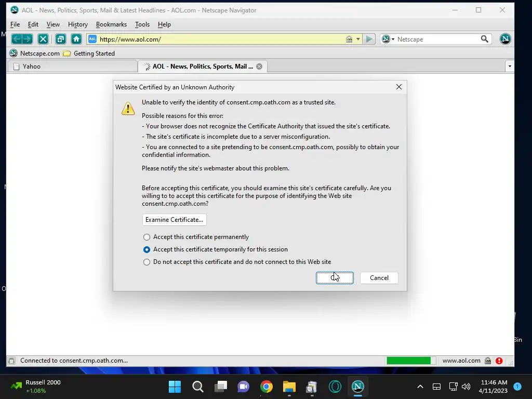Viewport: 532px width, 399px height.
Task: Launch Google Chrome from the taskbar
Action: point(267,387)
